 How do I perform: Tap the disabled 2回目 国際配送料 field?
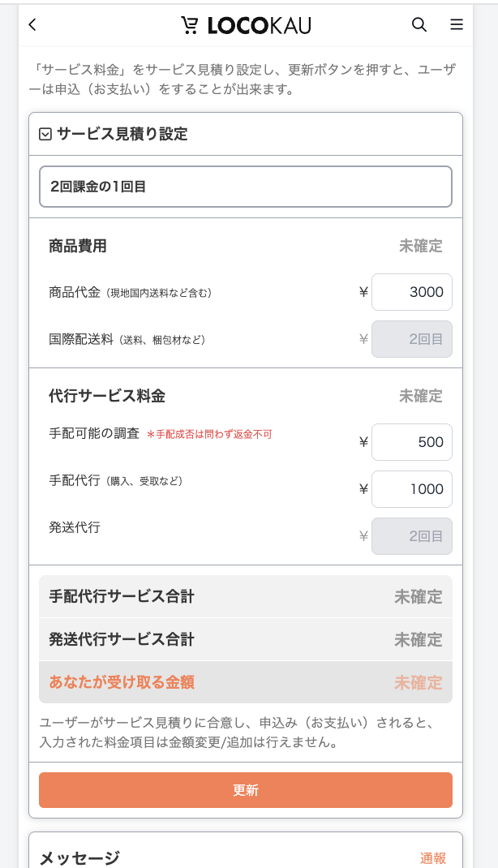412,339
